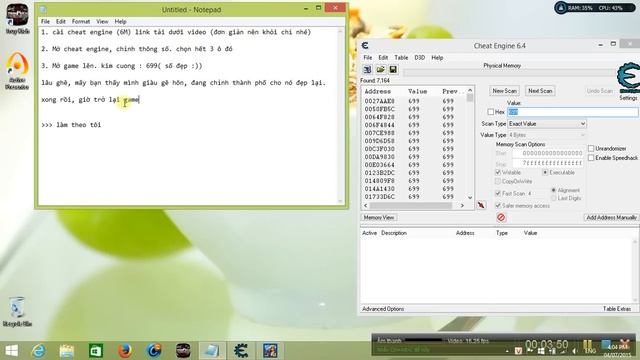
Task: Open the Notepad View menu
Action: click(x=102, y=22)
